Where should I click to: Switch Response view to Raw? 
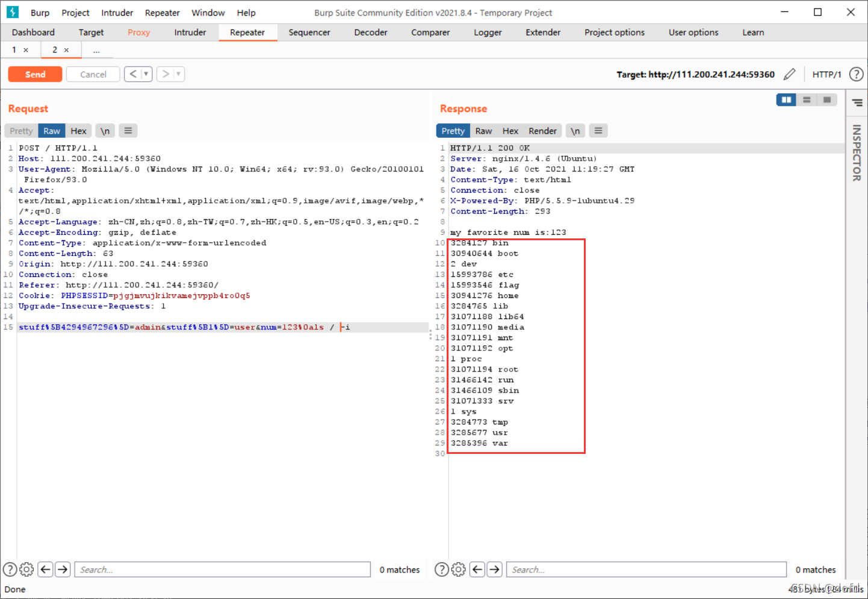tap(483, 131)
